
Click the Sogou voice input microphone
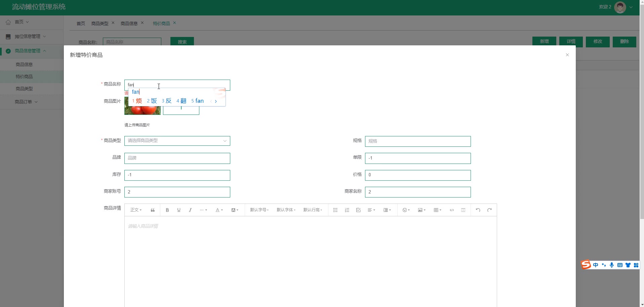(612, 265)
